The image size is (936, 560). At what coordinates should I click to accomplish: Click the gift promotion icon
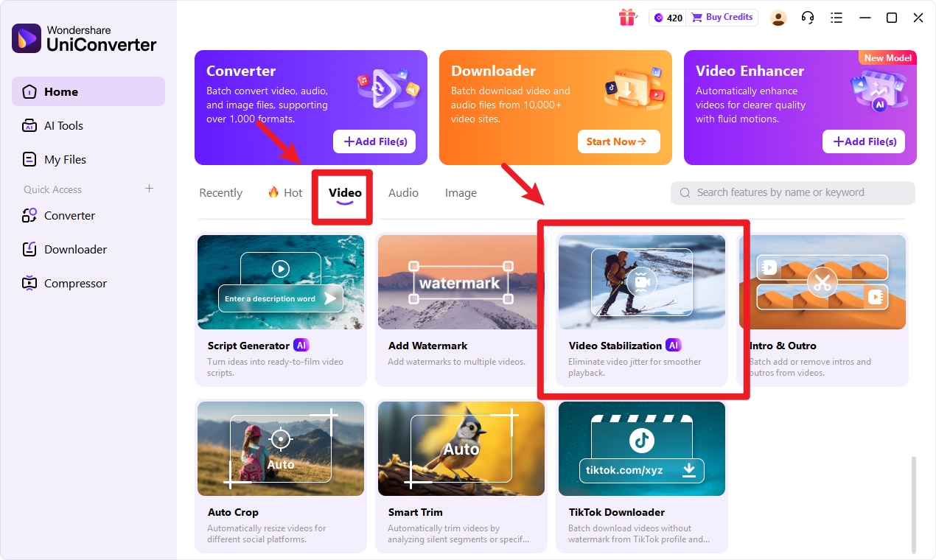coord(627,17)
